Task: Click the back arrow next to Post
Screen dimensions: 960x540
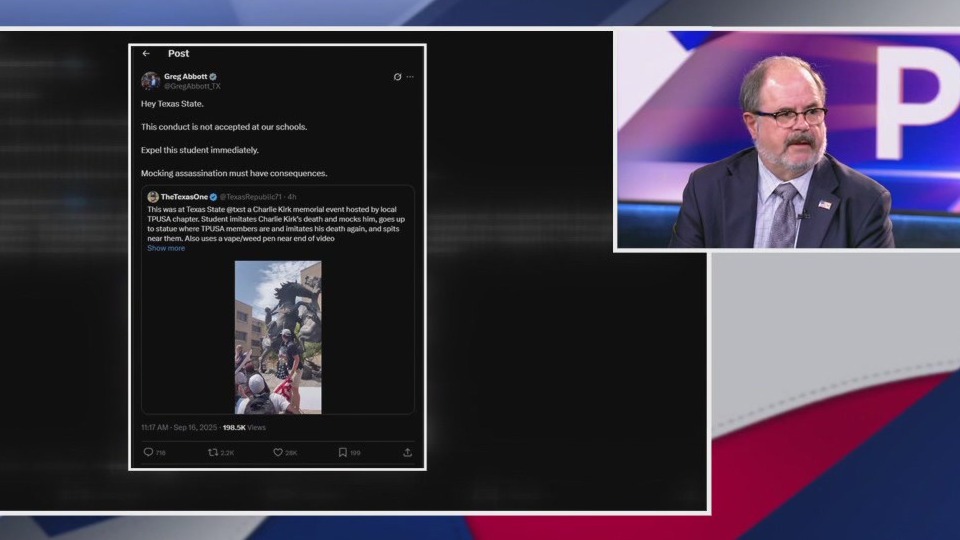Action: click(146, 53)
